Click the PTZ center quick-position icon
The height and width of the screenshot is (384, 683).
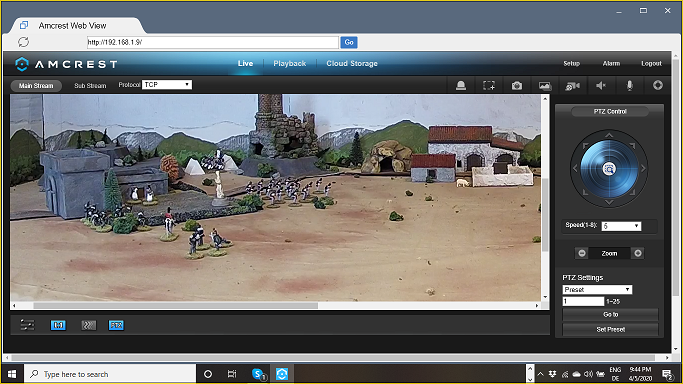[x=609, y=169]
